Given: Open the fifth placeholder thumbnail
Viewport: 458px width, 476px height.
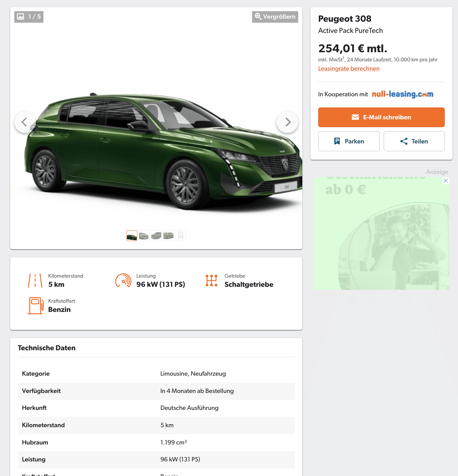Looking at the screenshot, I should click(181, 236).
